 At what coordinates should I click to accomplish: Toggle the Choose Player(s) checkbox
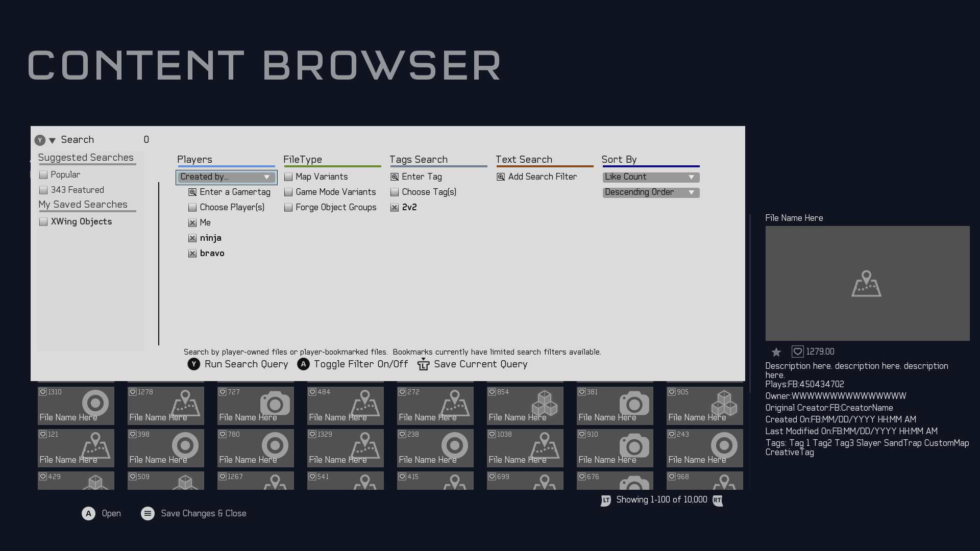click(x=192, y=208)
